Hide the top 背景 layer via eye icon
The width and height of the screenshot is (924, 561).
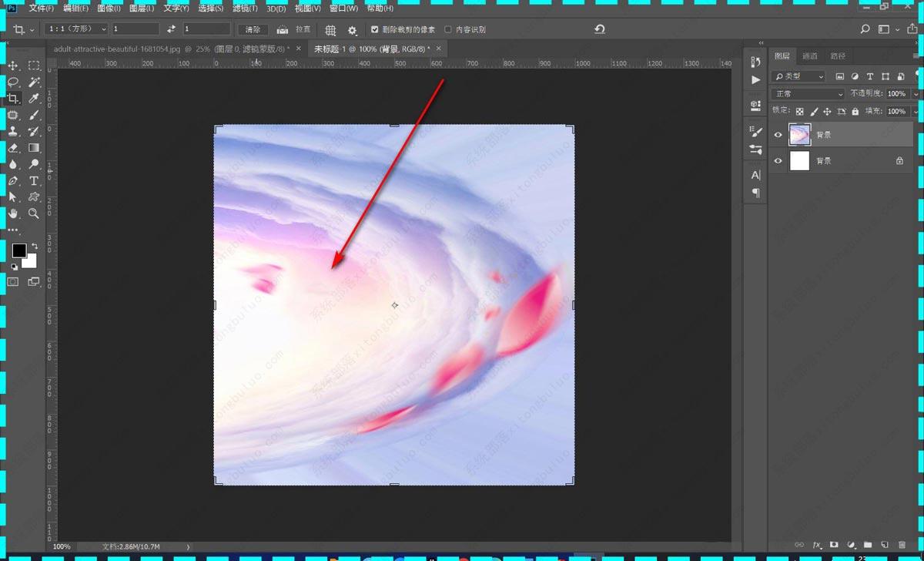[778, 135]
